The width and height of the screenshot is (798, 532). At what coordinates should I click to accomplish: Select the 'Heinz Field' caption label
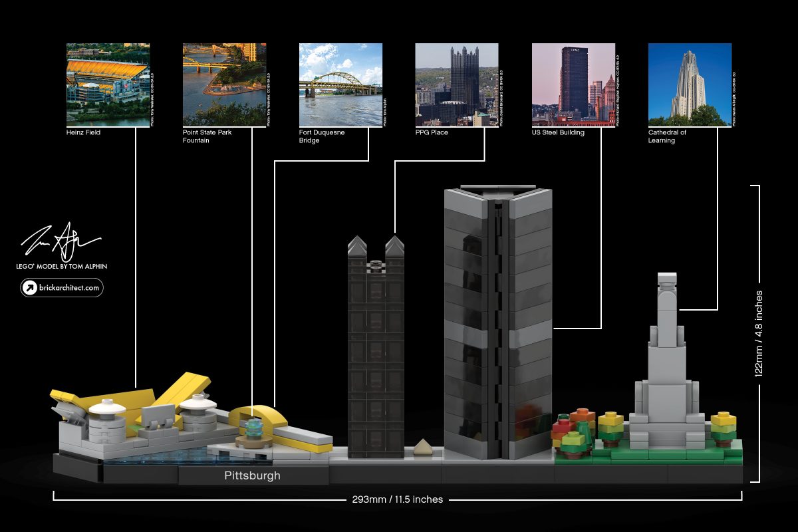[83, 132]
